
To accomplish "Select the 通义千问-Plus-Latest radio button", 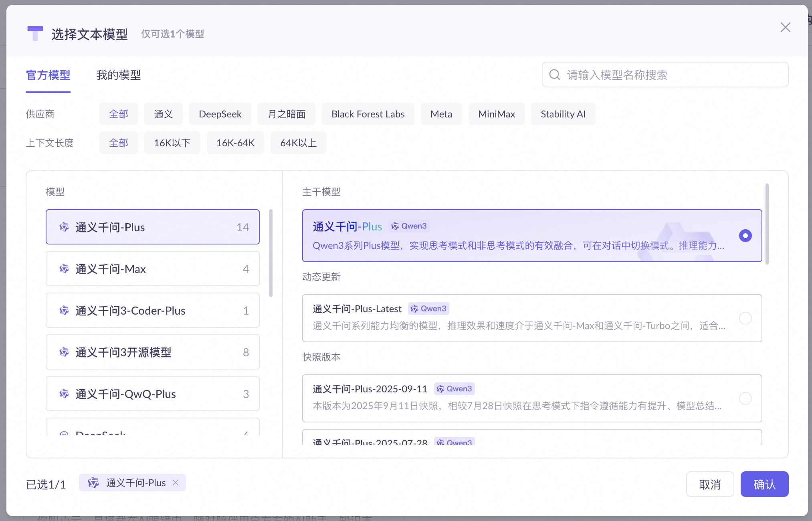I will point(745,318).
